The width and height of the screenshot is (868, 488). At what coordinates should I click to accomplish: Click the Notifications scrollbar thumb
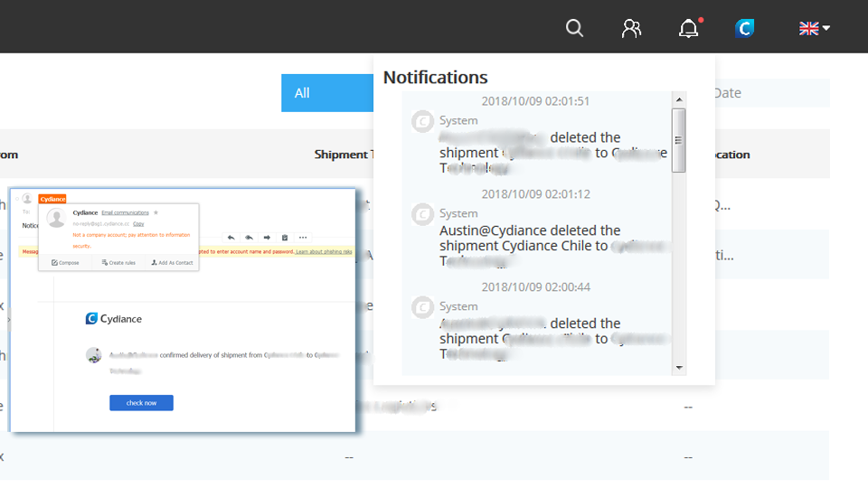(679, 141)
